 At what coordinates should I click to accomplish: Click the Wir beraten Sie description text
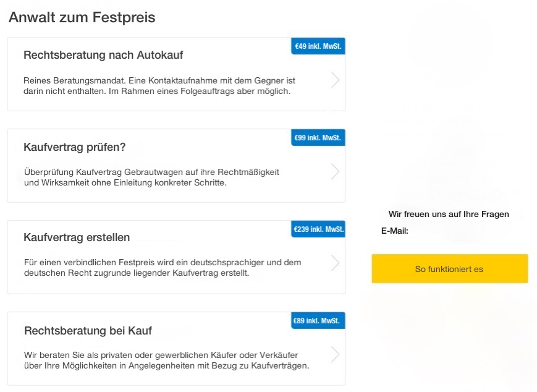(166, 360)
